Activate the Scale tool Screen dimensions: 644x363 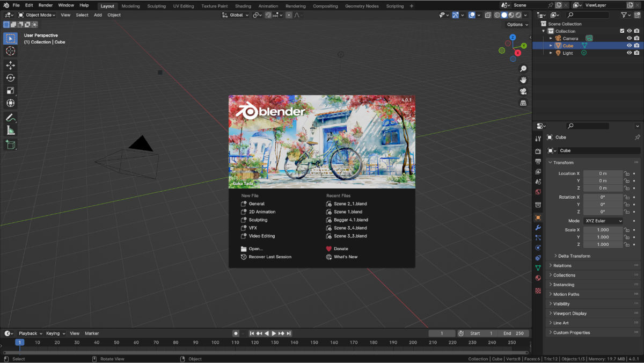click(x=10, y=90)
